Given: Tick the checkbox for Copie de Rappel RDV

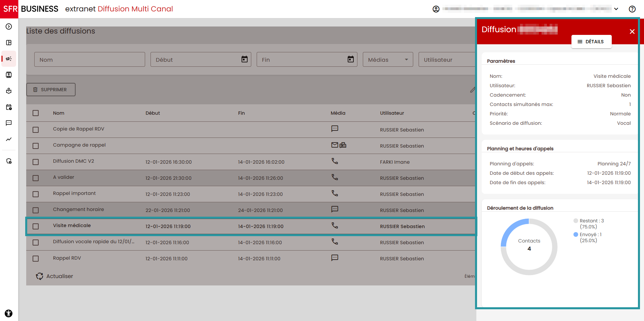Looking at the screenshot, I should click(x=36, y=130).
